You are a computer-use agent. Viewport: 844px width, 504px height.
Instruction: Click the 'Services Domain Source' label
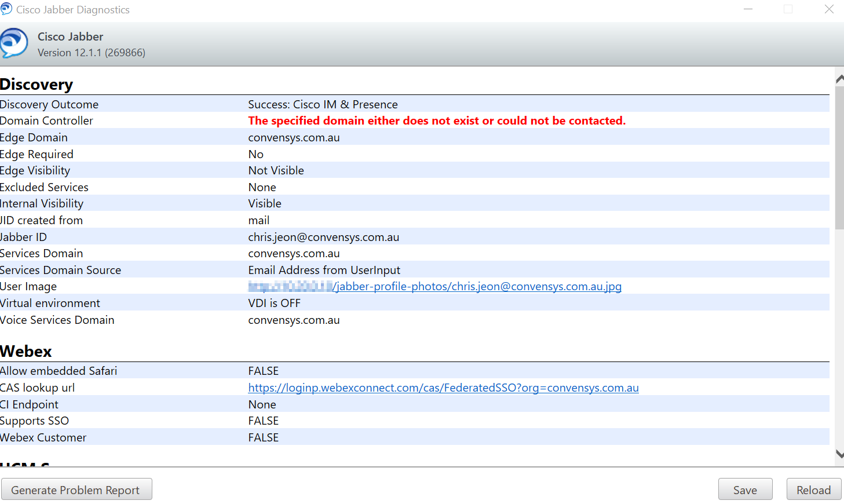[x=60, y=270]
